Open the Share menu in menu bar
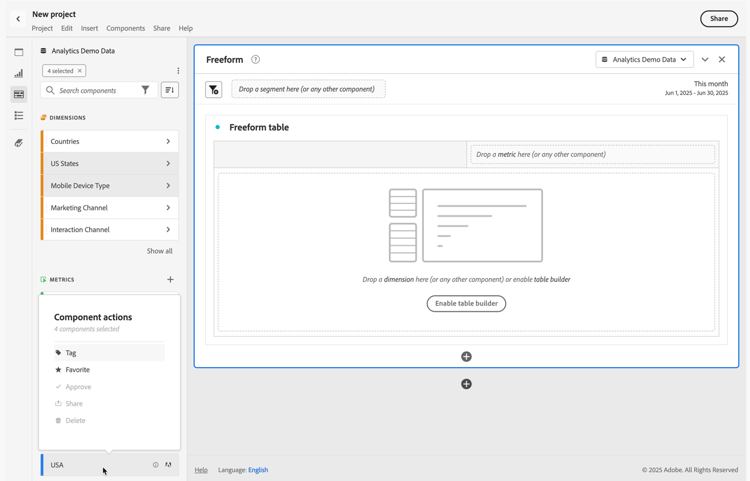The width and height of the screenshot is (750, 481). (x=162, y=28)
